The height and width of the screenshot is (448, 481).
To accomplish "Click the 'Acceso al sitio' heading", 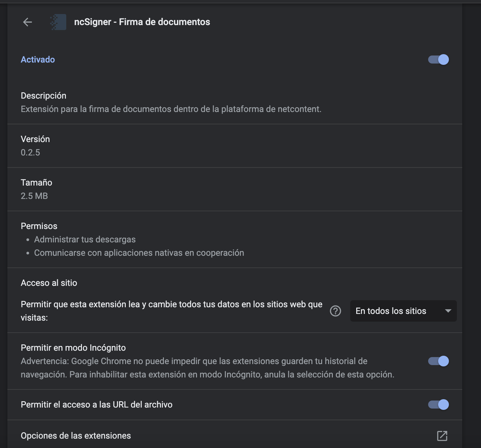I will tap(49, 283).
